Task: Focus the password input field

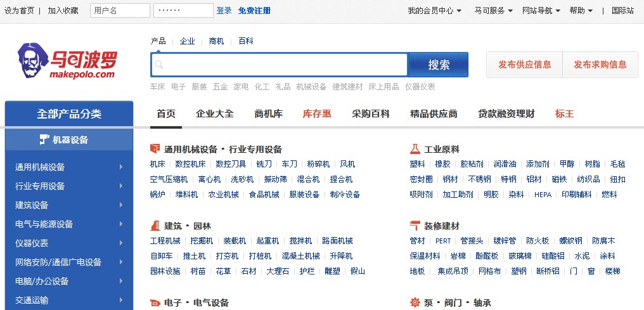Action: (x=183, y=11)
